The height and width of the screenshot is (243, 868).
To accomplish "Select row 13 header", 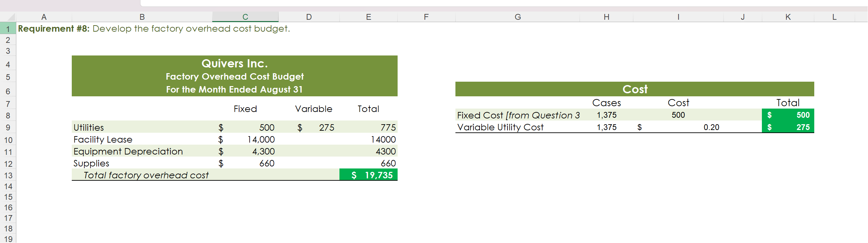I will (8, 175).
